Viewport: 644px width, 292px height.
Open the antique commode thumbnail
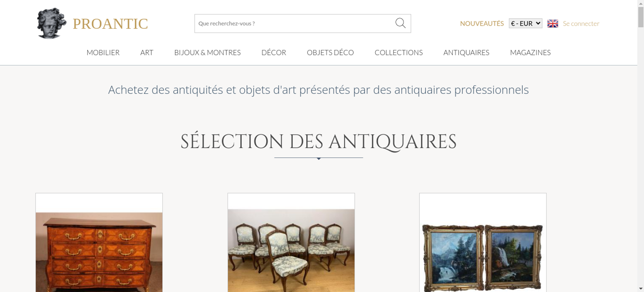coord(99,252)
